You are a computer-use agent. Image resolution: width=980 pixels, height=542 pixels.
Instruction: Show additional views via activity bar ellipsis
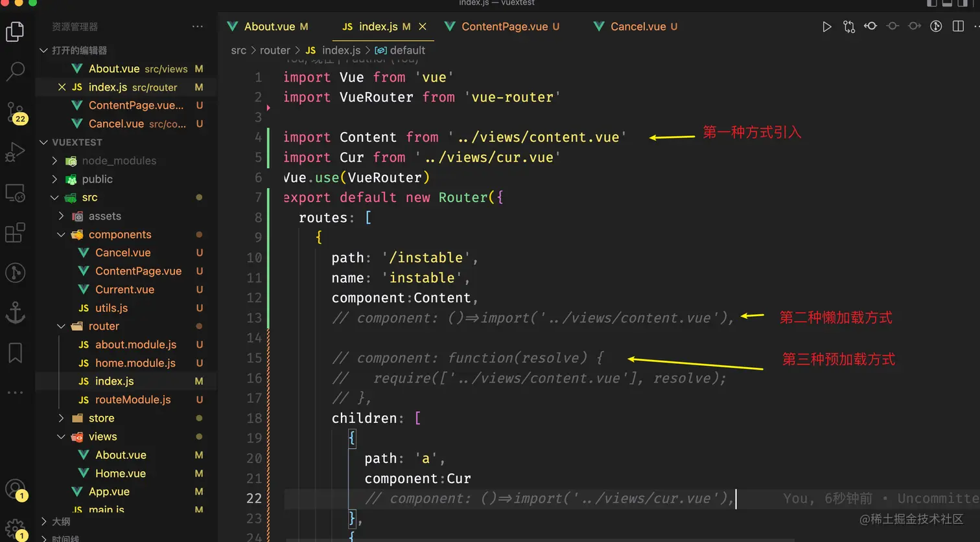[x=15, y=392]
